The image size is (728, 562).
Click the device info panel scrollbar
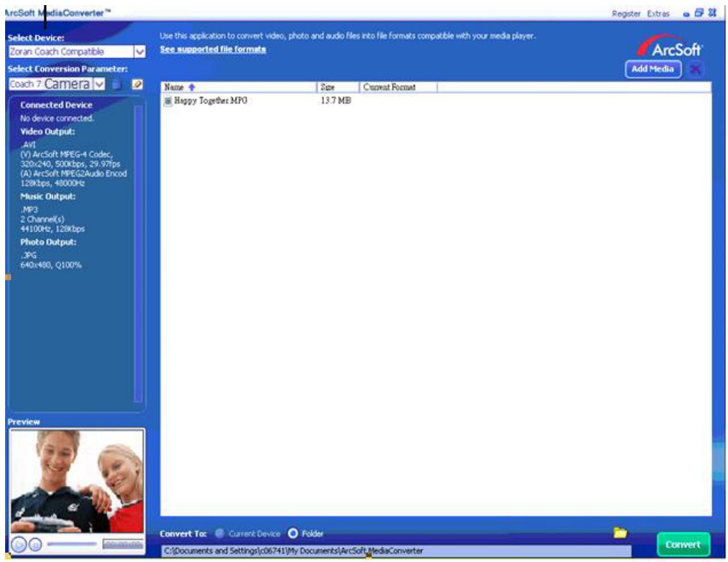(138, 253)
